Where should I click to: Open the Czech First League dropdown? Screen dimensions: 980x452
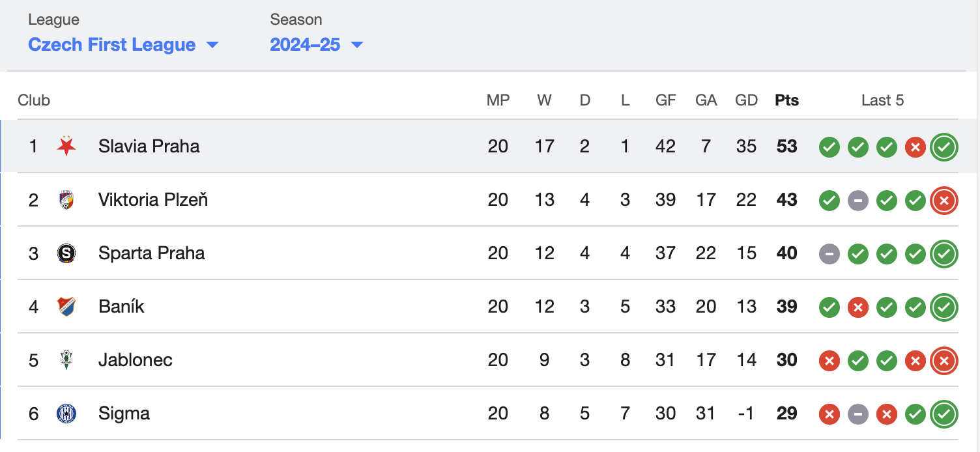pos(123,44)
